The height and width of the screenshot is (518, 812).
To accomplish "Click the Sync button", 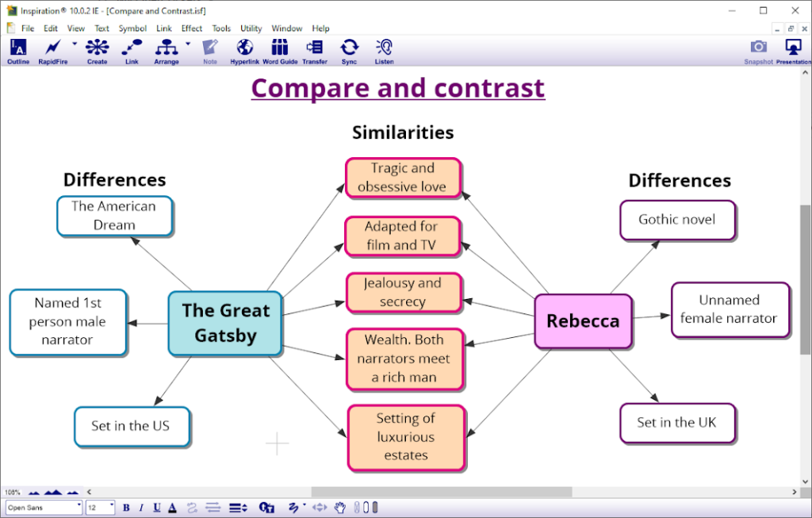I will (x=349, y=52).
